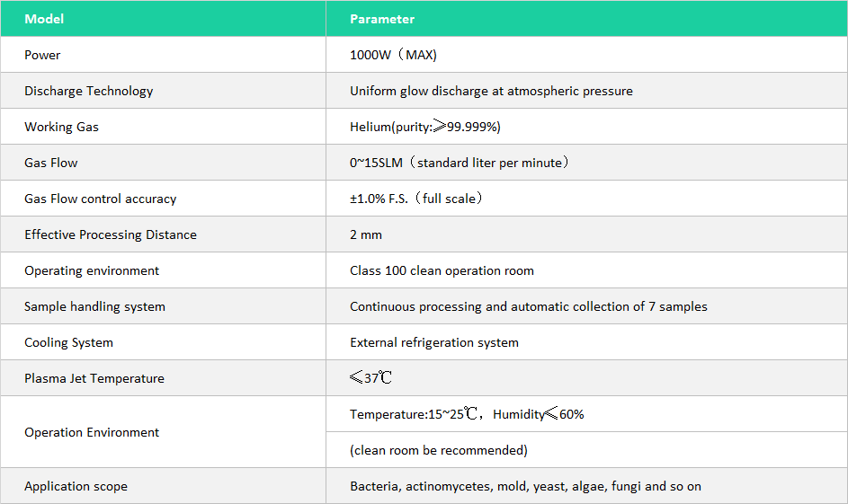The width and height of the screenshot is (848, 504).
Task: Click the "0~15SLM" gas flow value
Action: 460,163
